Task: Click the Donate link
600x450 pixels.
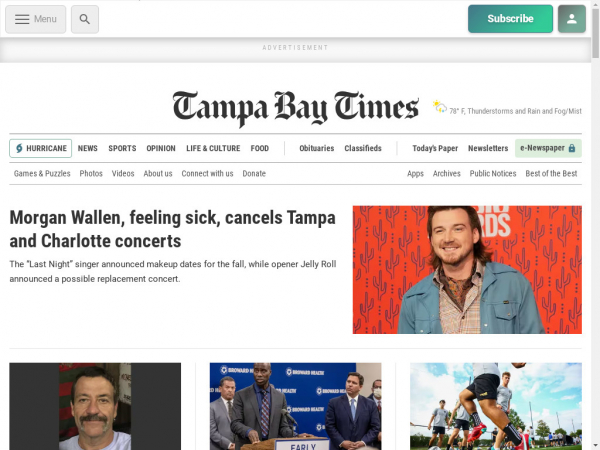Action: tap(254, 174)
